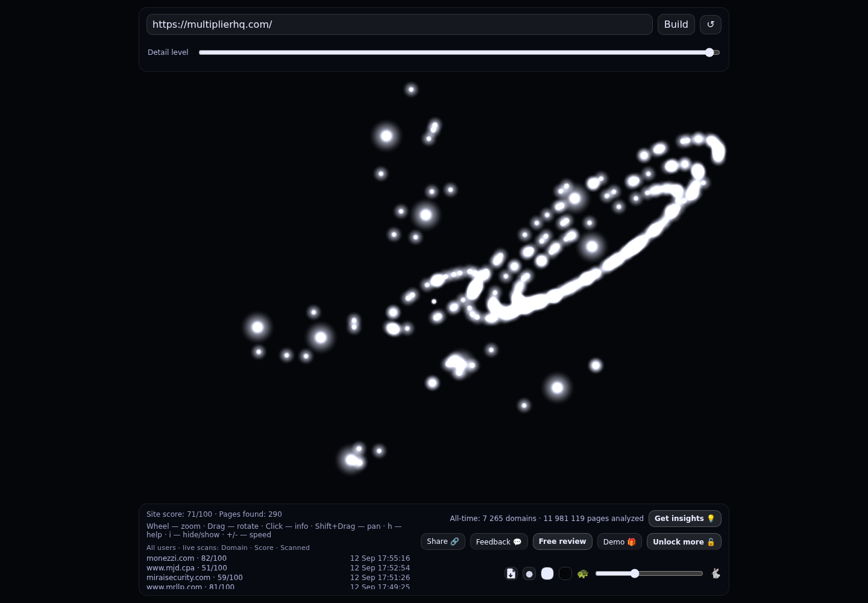Click the 12 Sep 17:51:26 timestamp
Viewport: 868px width, 603px height.
point(380,578)
